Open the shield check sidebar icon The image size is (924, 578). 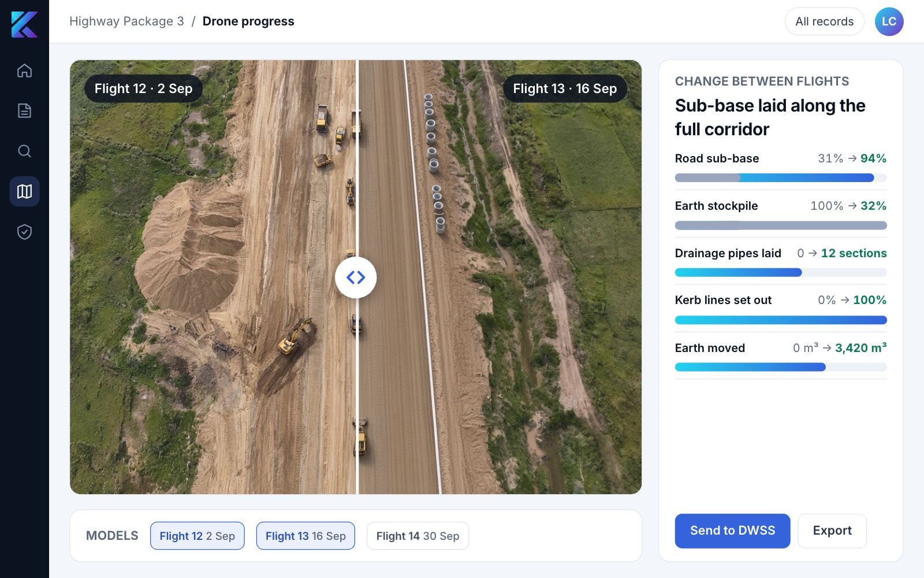click(x=24, y=232)
